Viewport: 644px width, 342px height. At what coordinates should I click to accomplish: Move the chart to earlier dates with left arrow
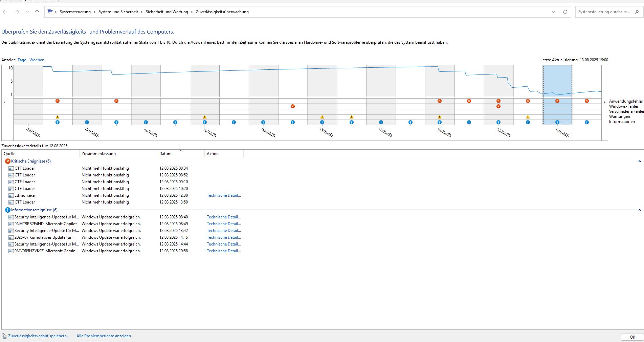pyautogui.click(x=4, y=102)
